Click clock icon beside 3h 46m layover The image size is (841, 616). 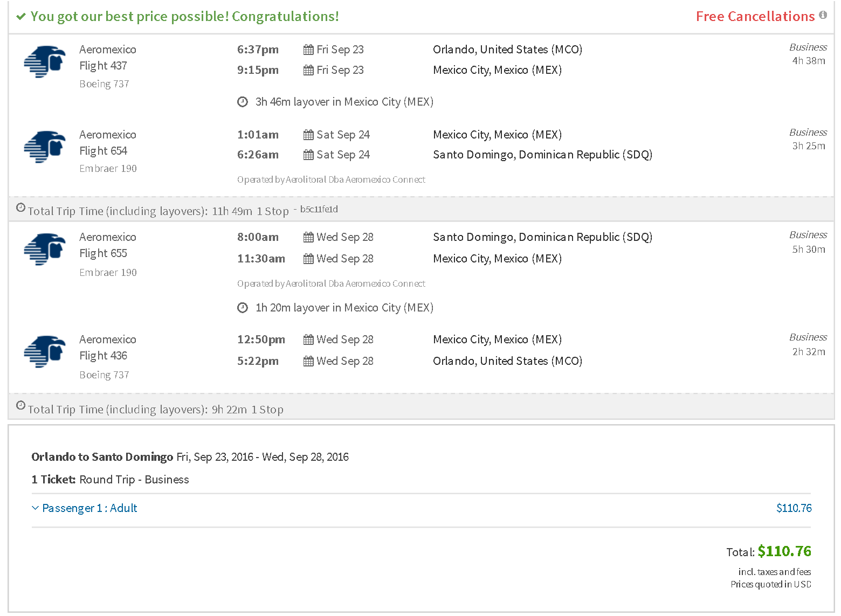click(x=243, y=102)
